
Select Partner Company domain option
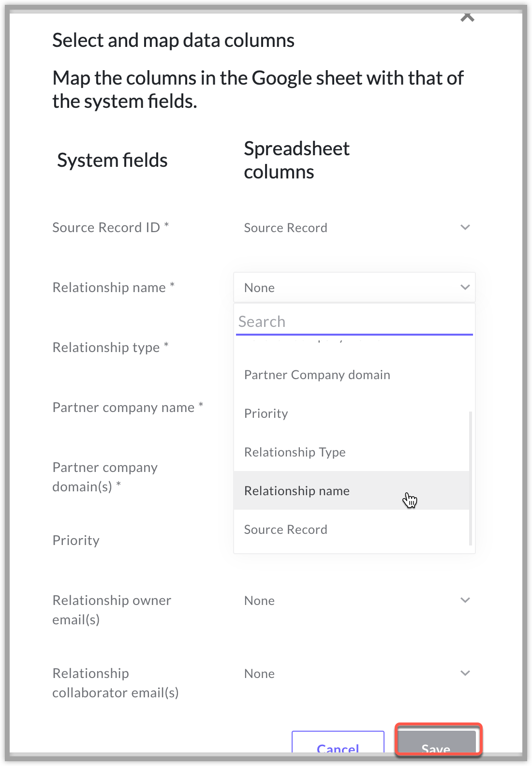click(x=317, y=375)
